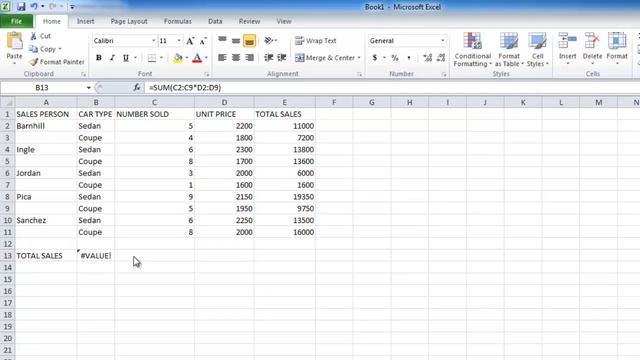Click the accounting dollar format icon
Image resolution: width=640 pixels, height=360 pixels.
[x=375, y=58]
